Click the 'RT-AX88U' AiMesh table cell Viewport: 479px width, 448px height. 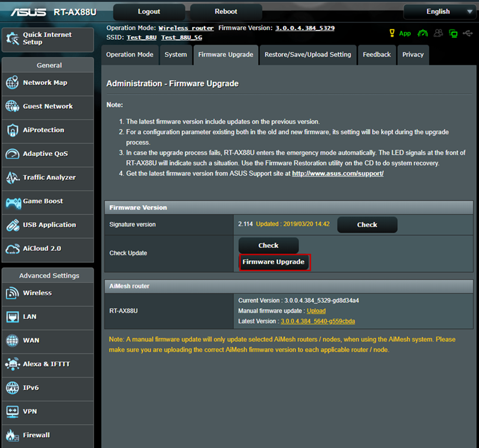coord(169,311)
